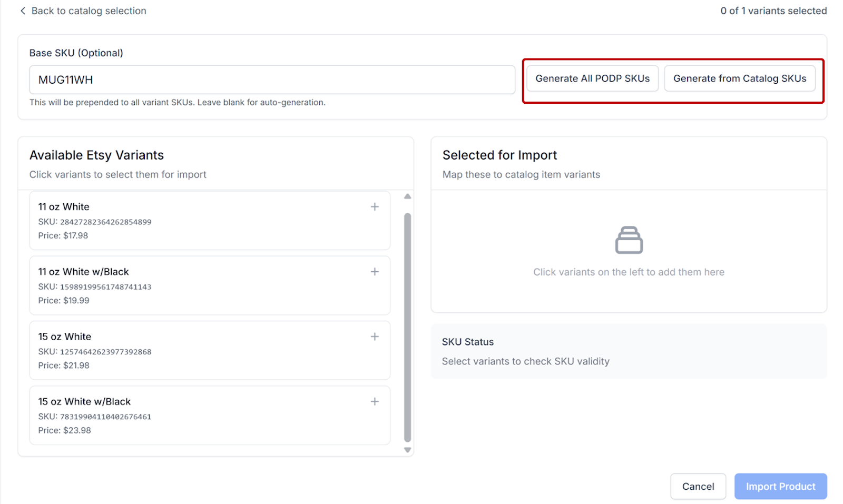
Task: Cancel the import
Action: coord(698,486)
